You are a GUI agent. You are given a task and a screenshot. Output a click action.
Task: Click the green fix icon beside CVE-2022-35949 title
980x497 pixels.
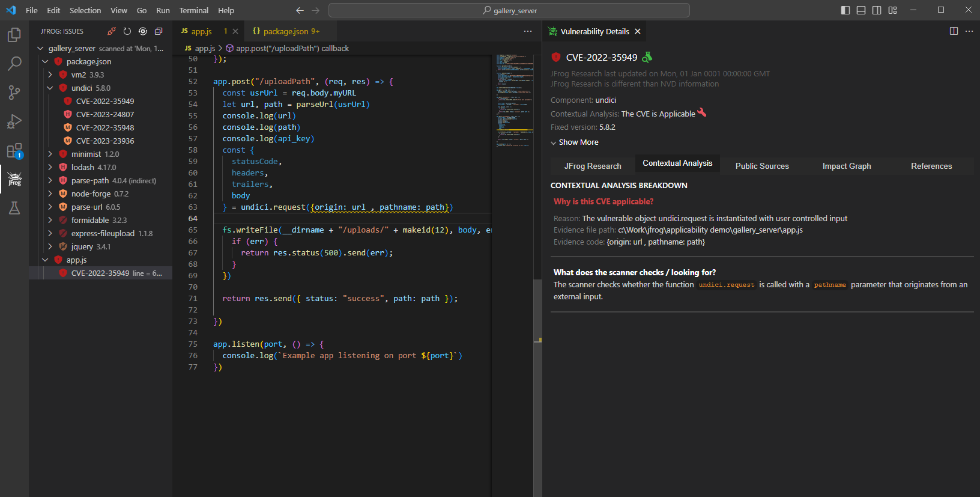click(x=647, y=57)
